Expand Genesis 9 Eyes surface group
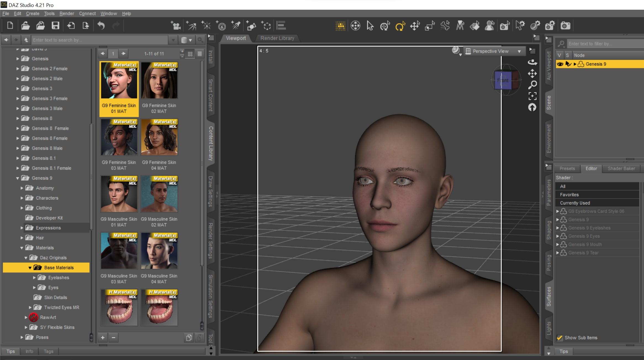Image resolution: width=644 pixels, height=360 pixels. pos(558,236)
